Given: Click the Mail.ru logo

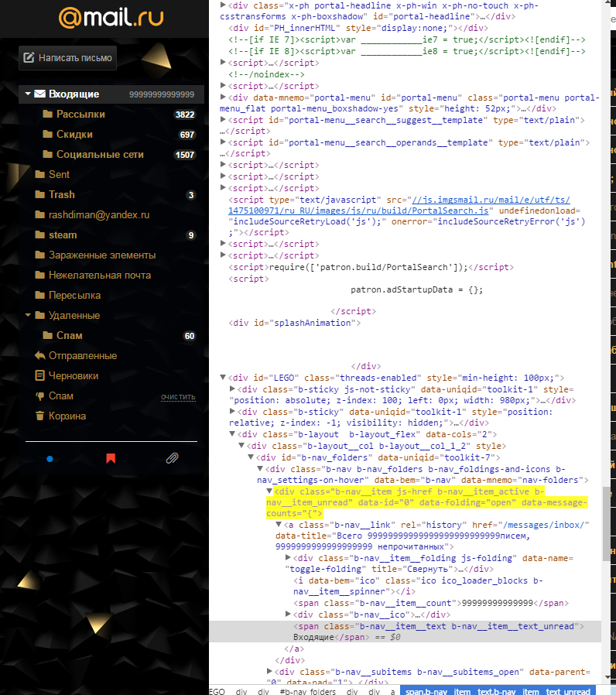Looking at the screenshot, I should click(x=111, y=18).
